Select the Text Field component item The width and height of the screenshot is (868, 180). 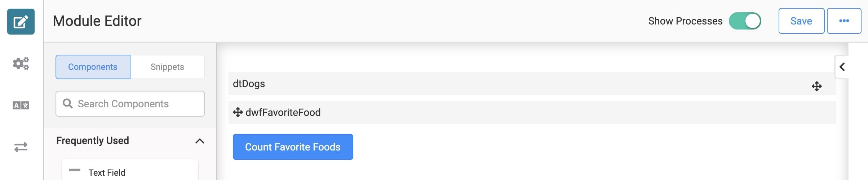(130, 170)
